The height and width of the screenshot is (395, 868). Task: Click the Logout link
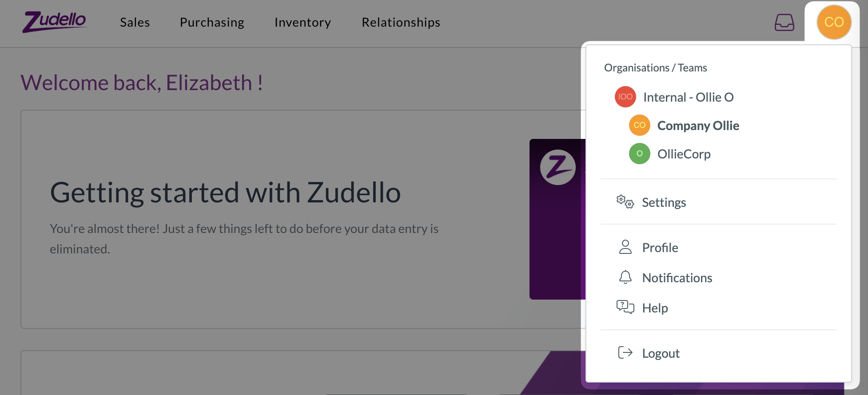[x=661, y=353]
